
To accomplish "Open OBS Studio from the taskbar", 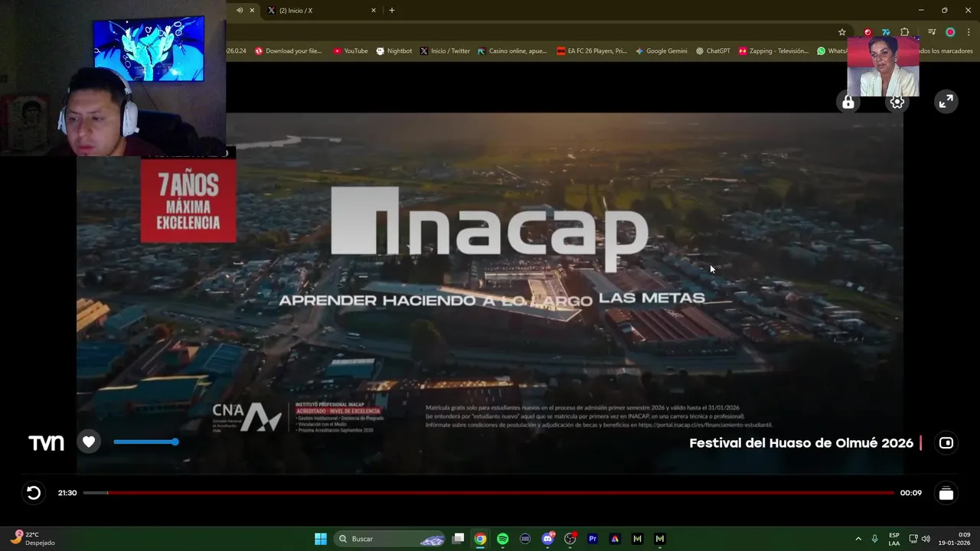I will (570, 539).
